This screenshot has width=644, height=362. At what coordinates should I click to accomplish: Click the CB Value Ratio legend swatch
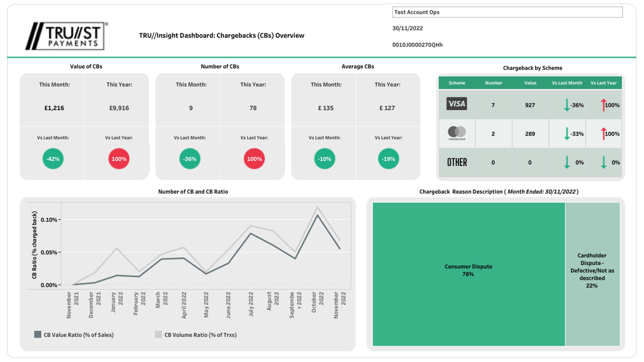[38, 335]
